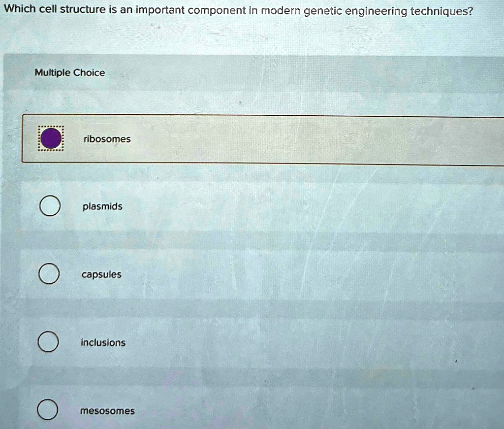Click the inclusions answer label
The image size is (504, 429).
coord(102,342)
